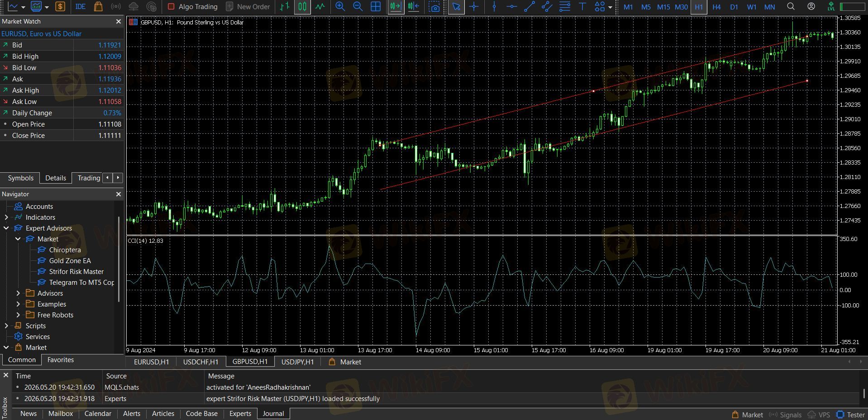This screenshot has width=868, height=420.
Task: Open the Experts tab in Toolbox
Action: point(240,414)
